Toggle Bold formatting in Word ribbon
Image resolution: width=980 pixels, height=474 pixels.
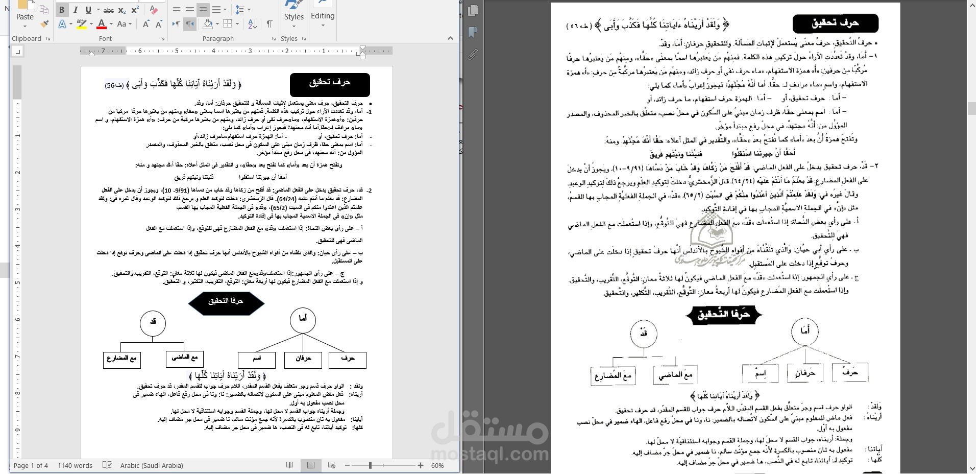pos(62,10)
